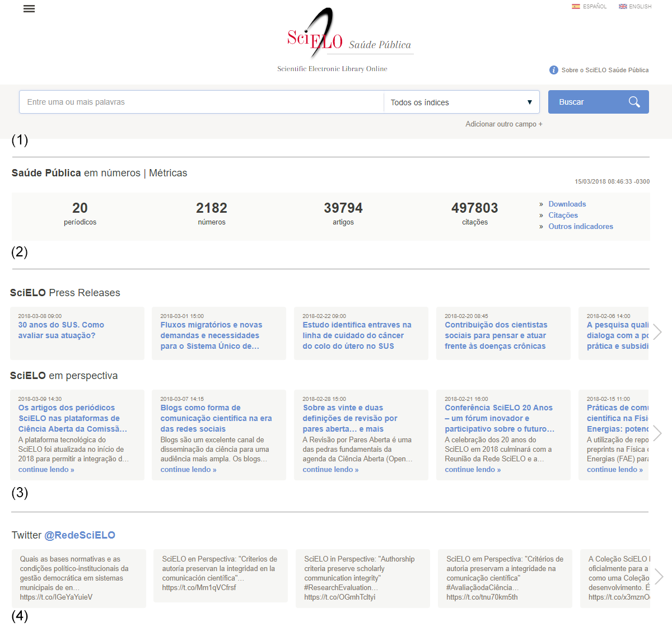Open tweet 'A Coleção SciELO'

(615, 578)
